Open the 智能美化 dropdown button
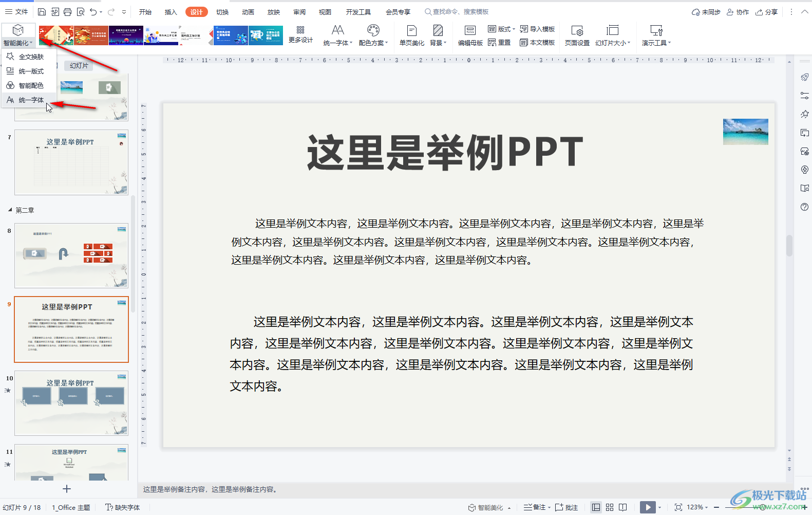Screen dimensions: 812x515 coord(18,35)
